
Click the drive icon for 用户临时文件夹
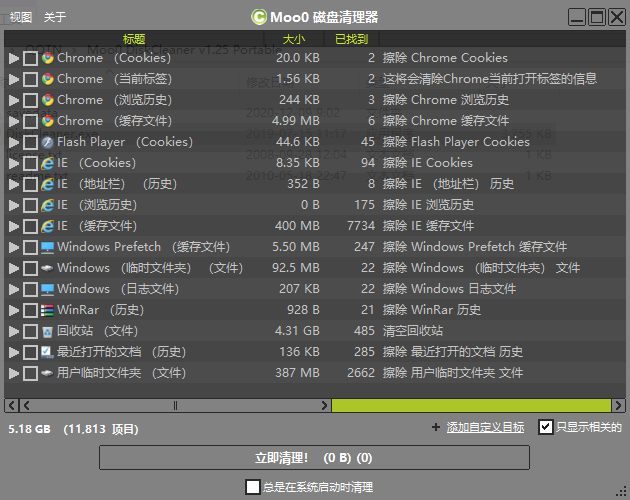(47, 373)
